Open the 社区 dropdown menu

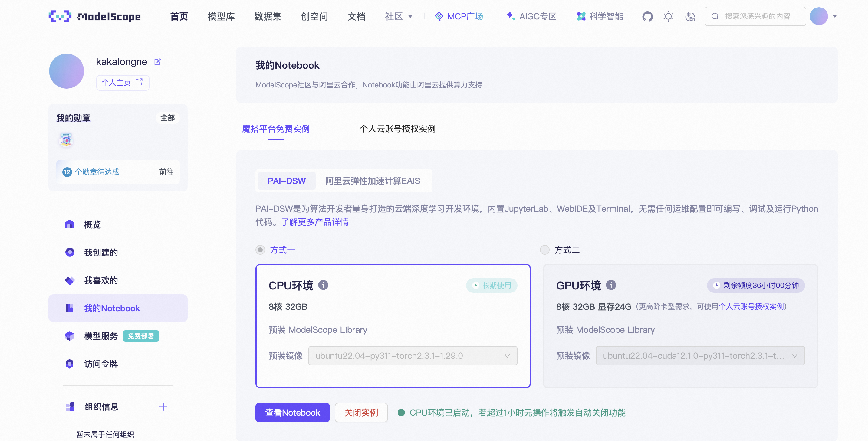[399, 16]
